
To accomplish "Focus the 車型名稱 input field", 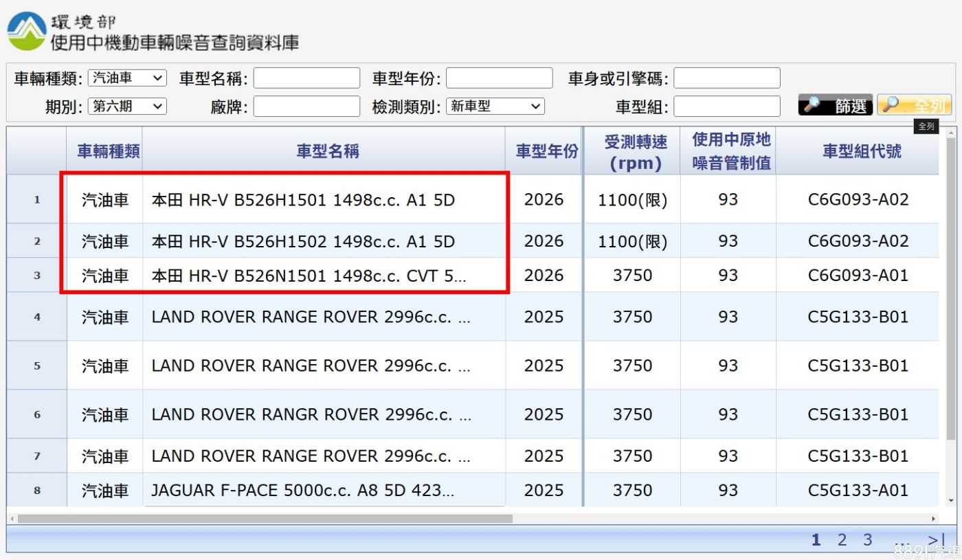I will [x=306, y=78].
